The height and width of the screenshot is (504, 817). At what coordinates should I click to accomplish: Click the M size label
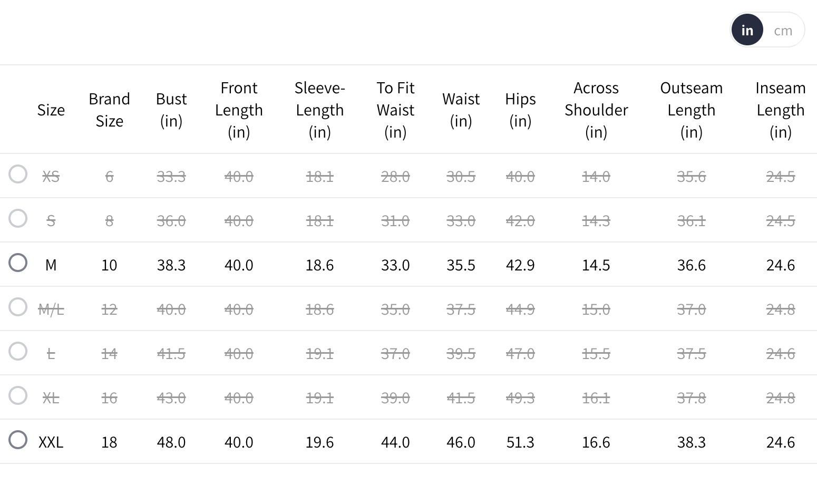click(51, 265)
